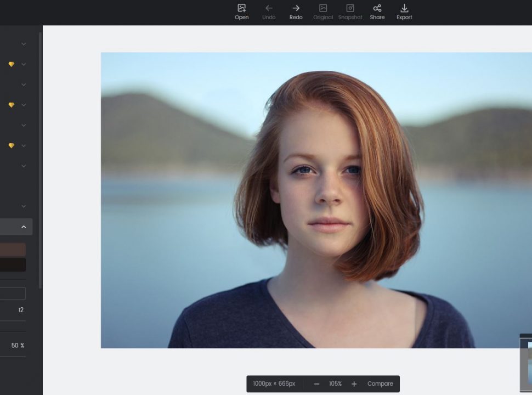This screenshot has height=395, width=532.
Task: Zoom in with the plus icon
Action: tap(354, 384)
